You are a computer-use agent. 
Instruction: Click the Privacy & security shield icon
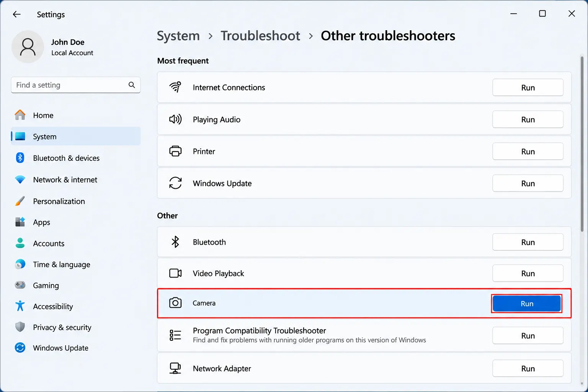point(20,327)
